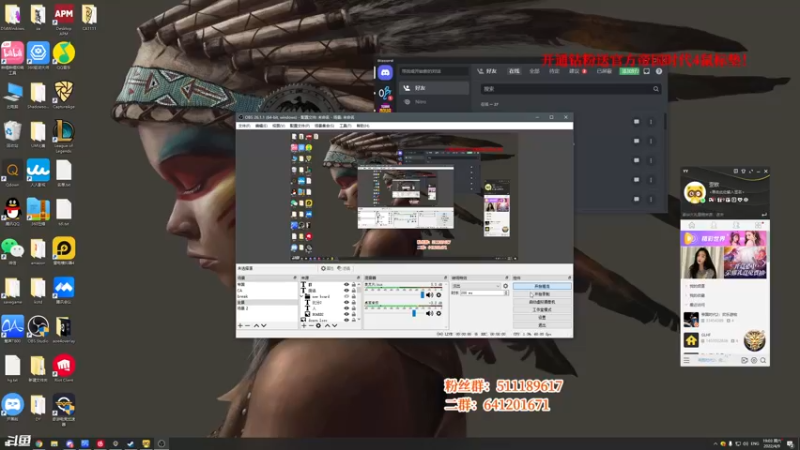The width and height of the screenshot is (800, 450).
Task: Collapse the 'use board' source group
Action: click(x=302, y=296)
